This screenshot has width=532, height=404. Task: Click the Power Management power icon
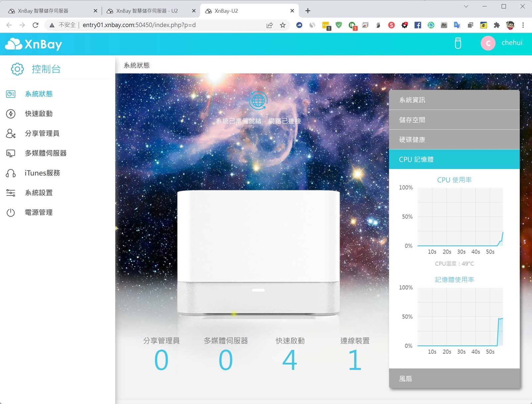11,212
